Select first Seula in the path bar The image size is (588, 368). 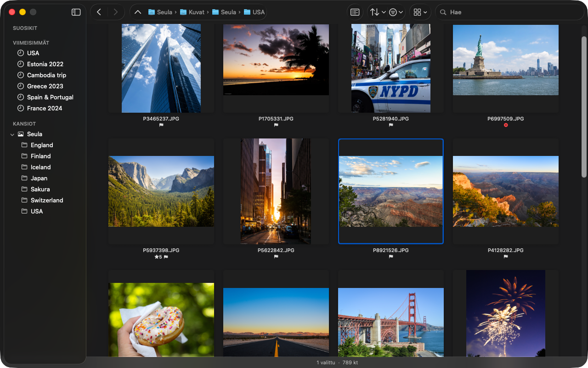[160, 12]
